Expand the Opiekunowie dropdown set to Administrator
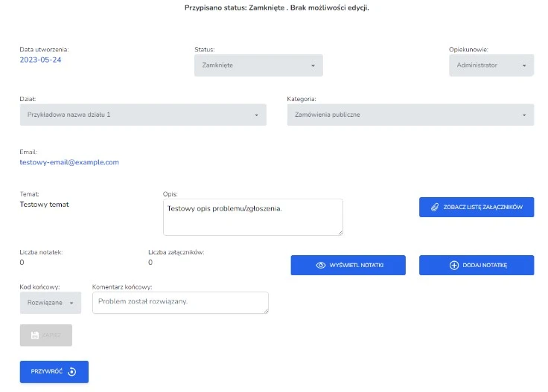548x392 pixels. [x=491, y=65]
